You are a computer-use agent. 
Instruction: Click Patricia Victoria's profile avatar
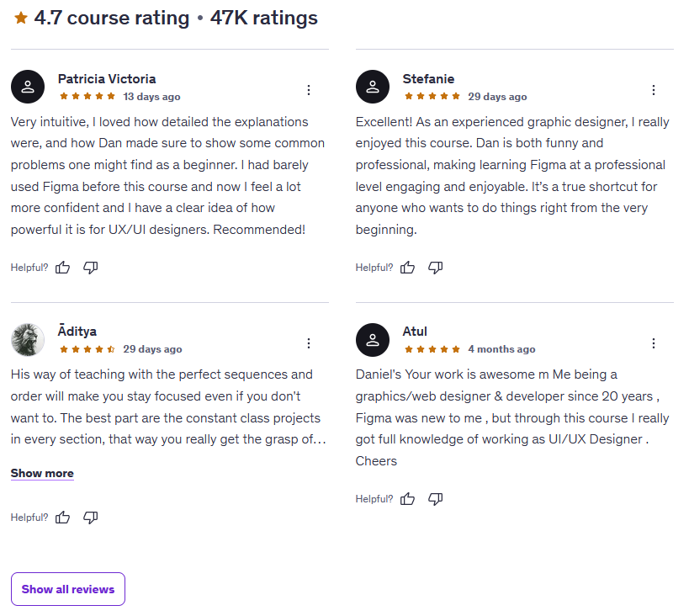tap(28, 87)
